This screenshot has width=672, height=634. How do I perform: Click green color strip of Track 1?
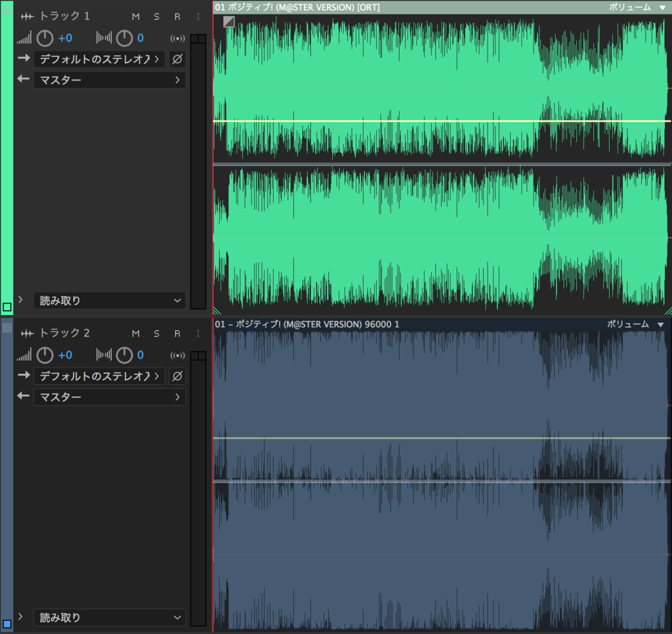7,159
